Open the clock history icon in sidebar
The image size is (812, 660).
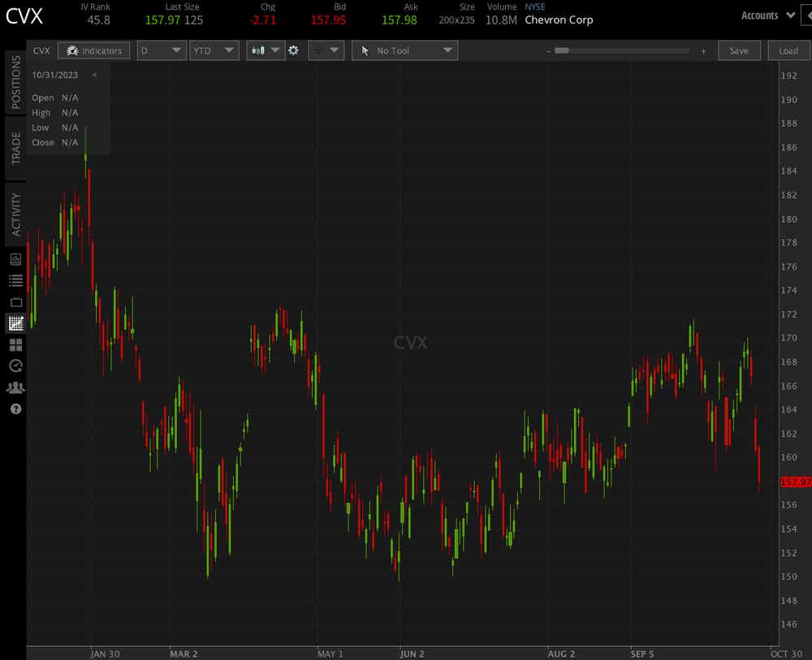15,366
